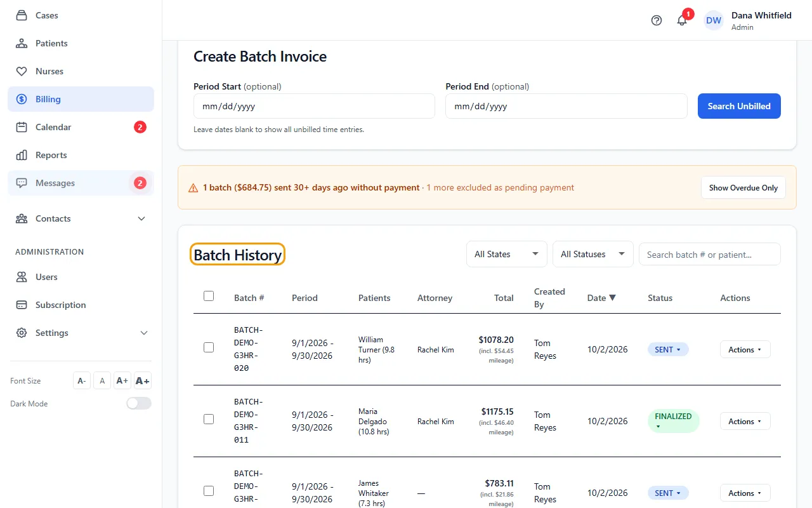Click the Messages chat bubble icon
Viewport: 812px width, 508px height.
point(22,183)
